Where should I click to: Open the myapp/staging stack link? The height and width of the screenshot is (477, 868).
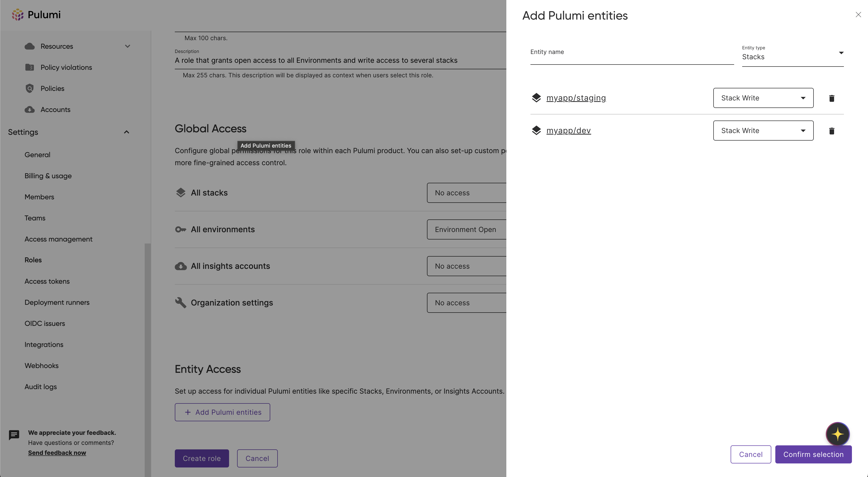pos(576,98)
